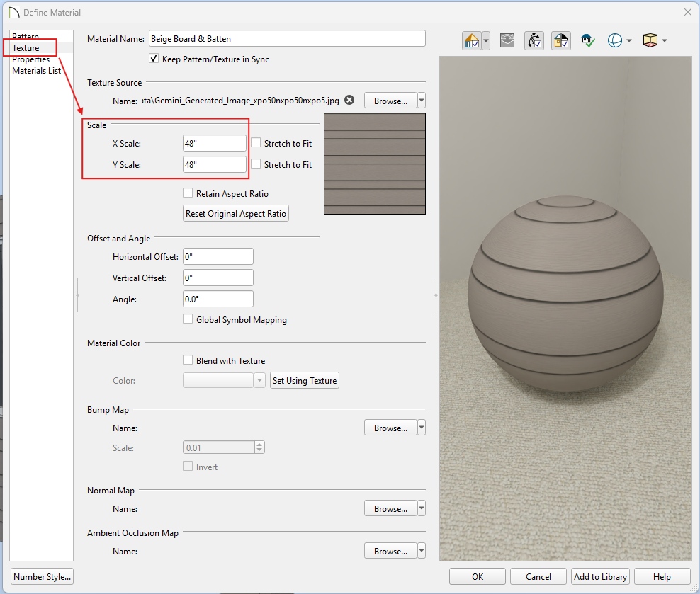Select the room box preview icon
700x594 pixels.
650,40
